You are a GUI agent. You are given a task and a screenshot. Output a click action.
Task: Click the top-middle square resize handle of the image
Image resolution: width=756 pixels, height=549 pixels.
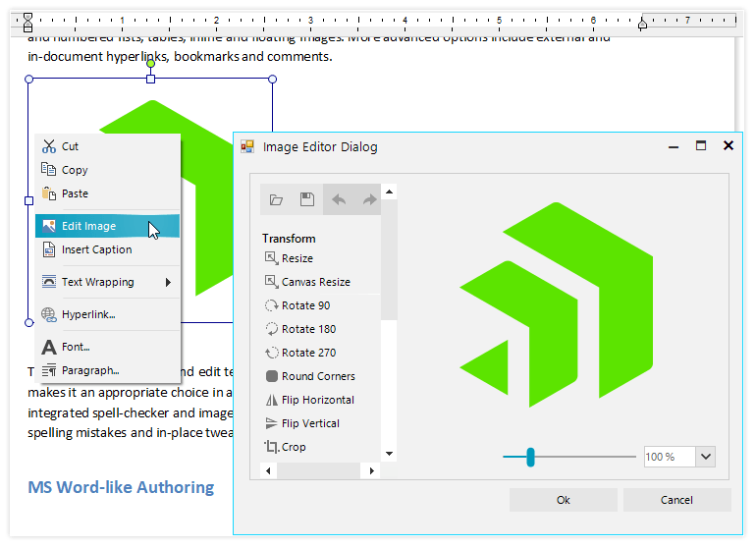click(x=150, y=79)
